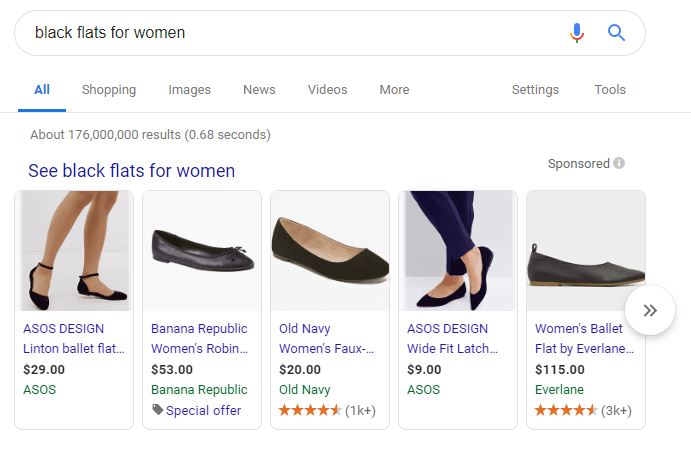The image size is (691, 451).
Task: Click the Old Navy star rating (1k+)
Action: coord(327,410)
